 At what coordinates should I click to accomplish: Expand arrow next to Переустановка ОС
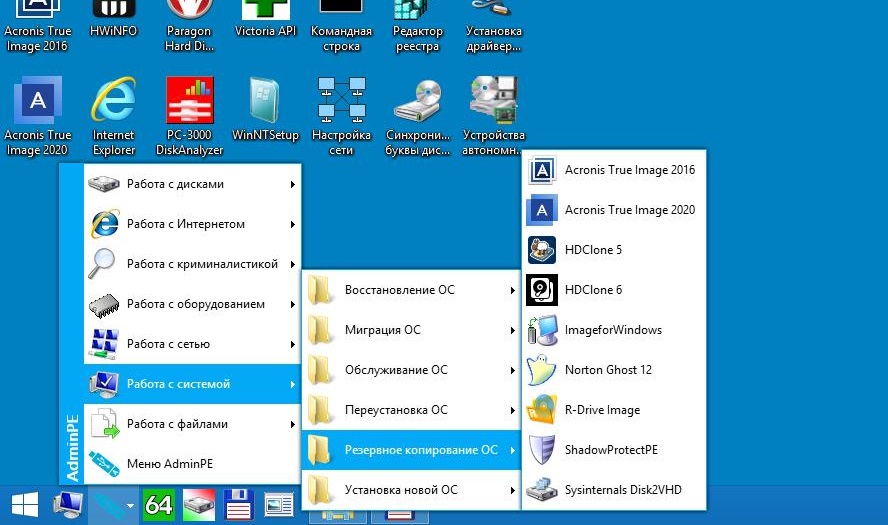[x=512, y=410]
